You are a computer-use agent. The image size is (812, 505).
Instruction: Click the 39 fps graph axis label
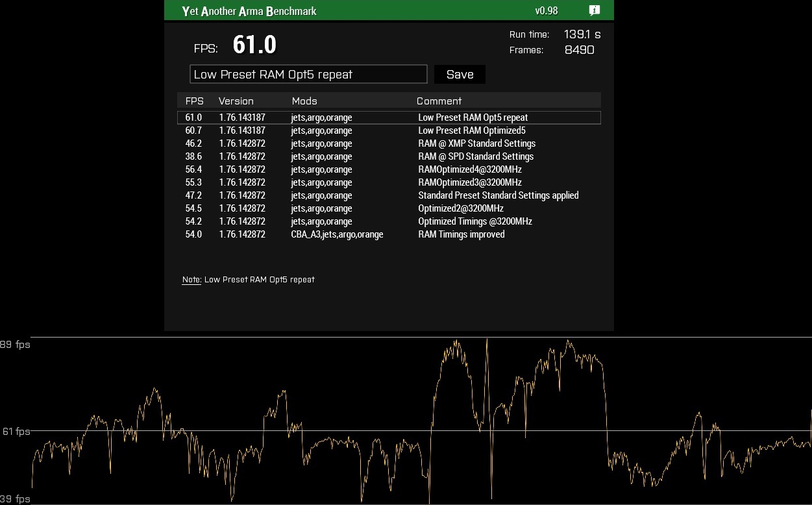coord(15,499)
